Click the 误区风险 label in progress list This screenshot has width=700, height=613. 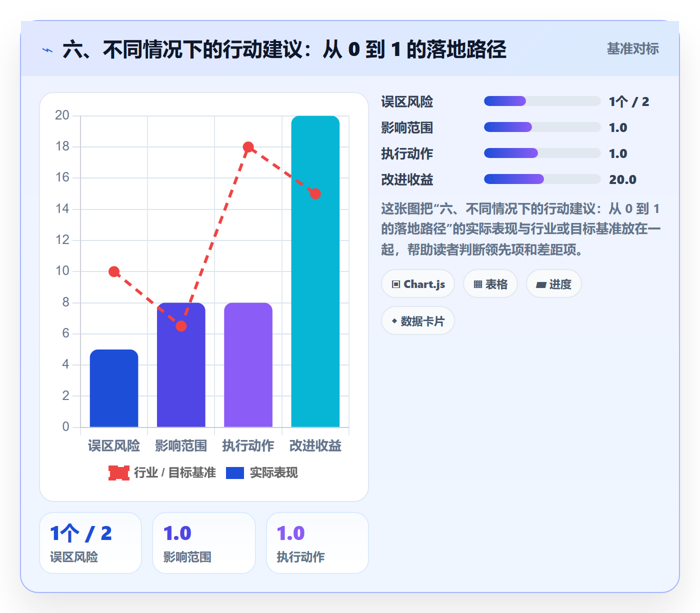(407, 101)
